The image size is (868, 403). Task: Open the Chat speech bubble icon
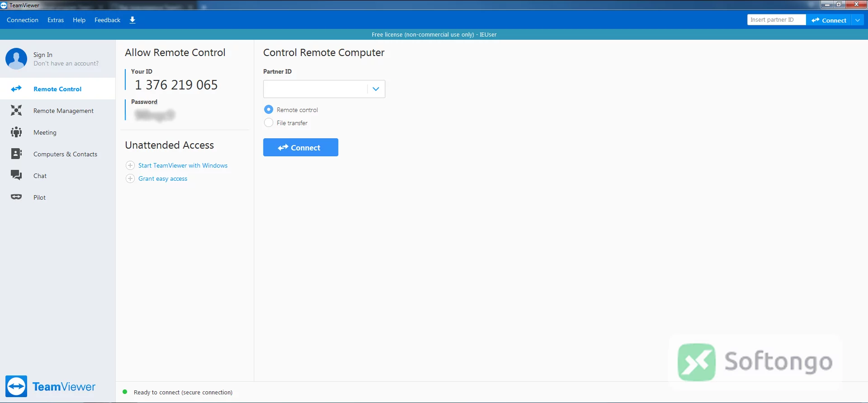point(16,175)
